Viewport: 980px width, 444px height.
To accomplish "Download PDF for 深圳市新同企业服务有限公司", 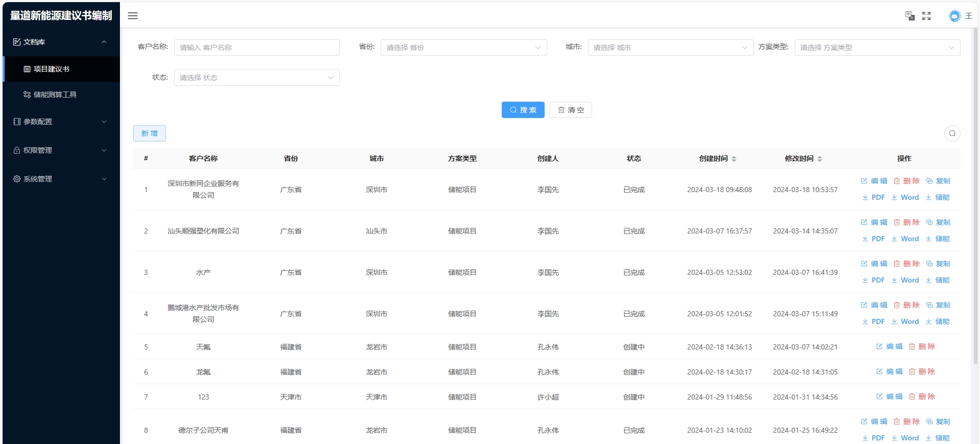I will pyautogui.click(x=873, y=197).
